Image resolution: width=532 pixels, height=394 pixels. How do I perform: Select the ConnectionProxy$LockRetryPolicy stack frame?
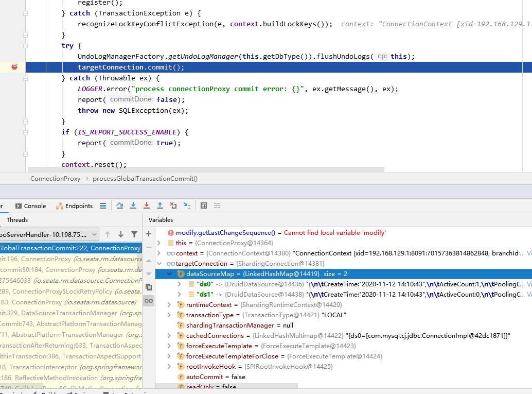point(71,292)
